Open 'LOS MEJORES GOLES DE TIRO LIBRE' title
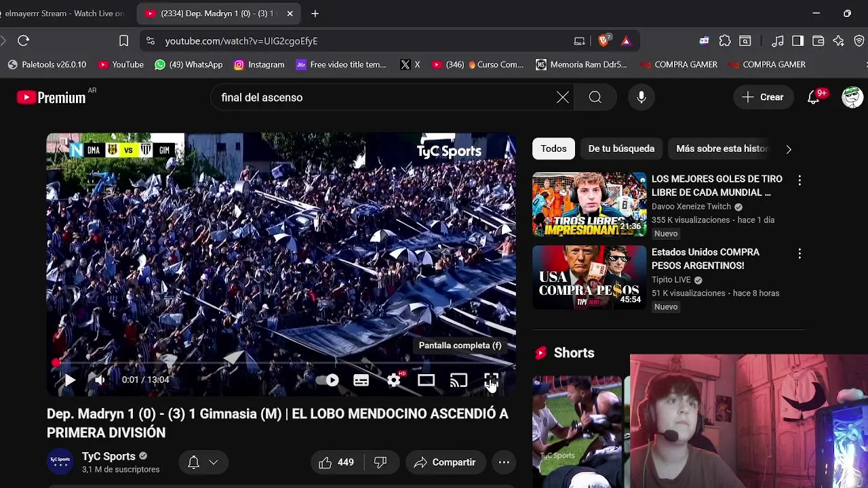Viewport: 868px width, 488px height. tap(717, 186)
